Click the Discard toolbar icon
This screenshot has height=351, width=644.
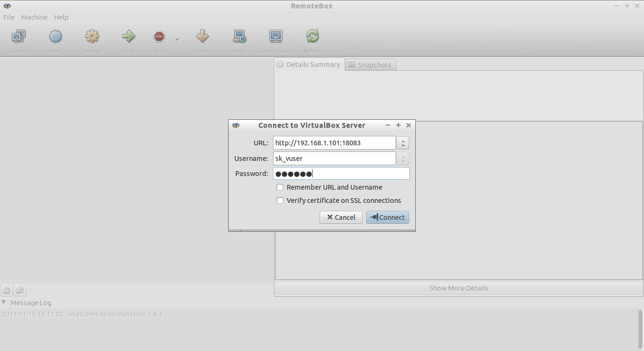[x=202, y=36]
